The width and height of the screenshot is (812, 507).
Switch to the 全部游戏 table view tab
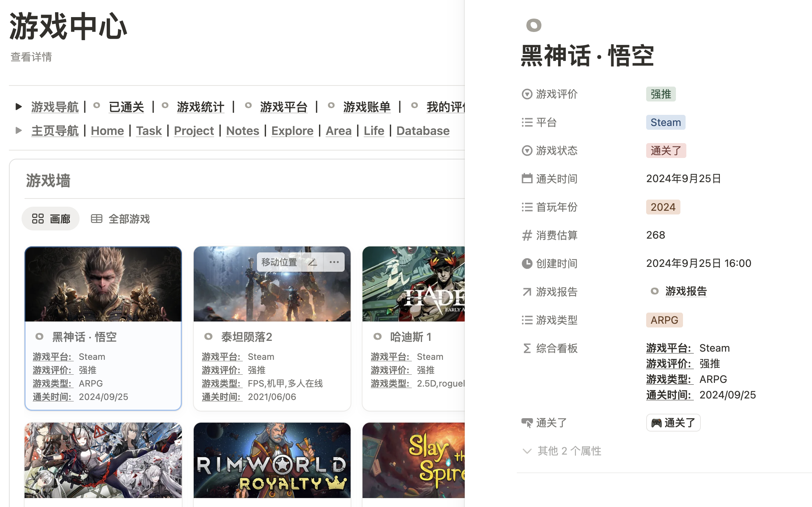pyautogui.click(x=120, y=219)
